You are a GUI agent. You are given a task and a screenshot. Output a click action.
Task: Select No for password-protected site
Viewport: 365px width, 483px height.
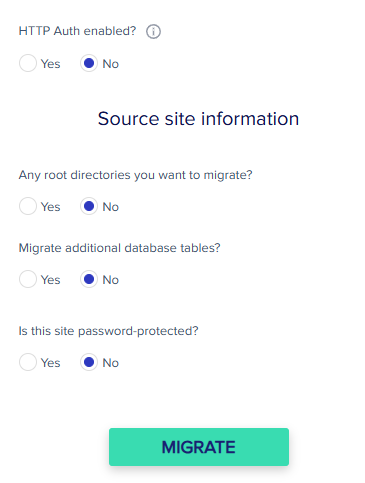tap(89, 362)
